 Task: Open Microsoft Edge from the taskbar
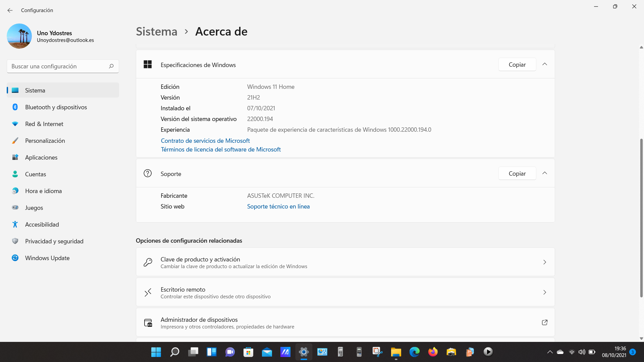(x=414, y=352)
